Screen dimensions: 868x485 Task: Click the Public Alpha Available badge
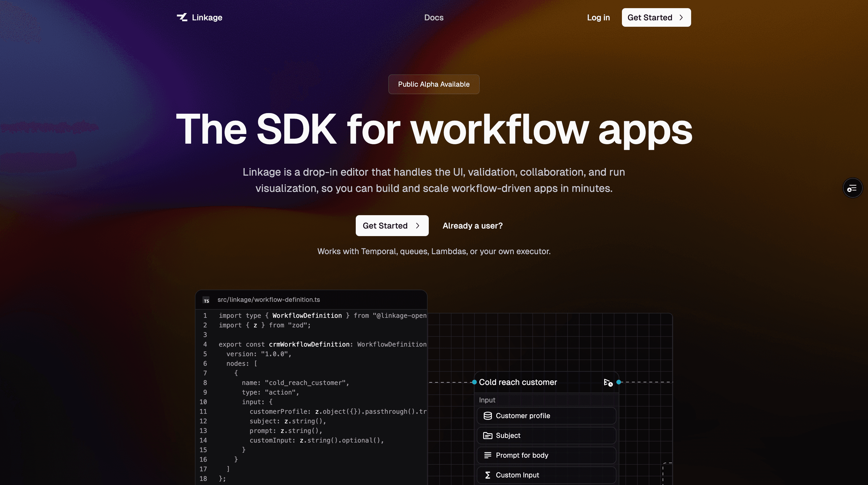pos(434,84)
